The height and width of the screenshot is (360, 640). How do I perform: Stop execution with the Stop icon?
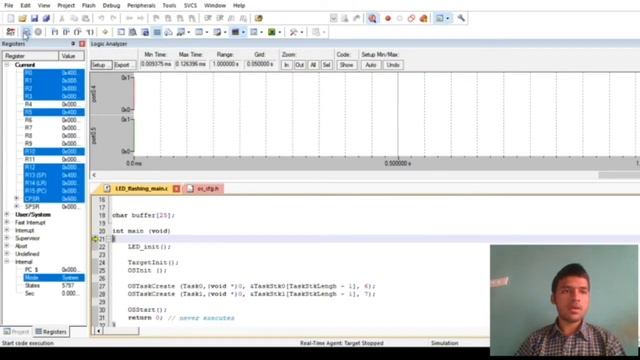(x=38, y=32)
